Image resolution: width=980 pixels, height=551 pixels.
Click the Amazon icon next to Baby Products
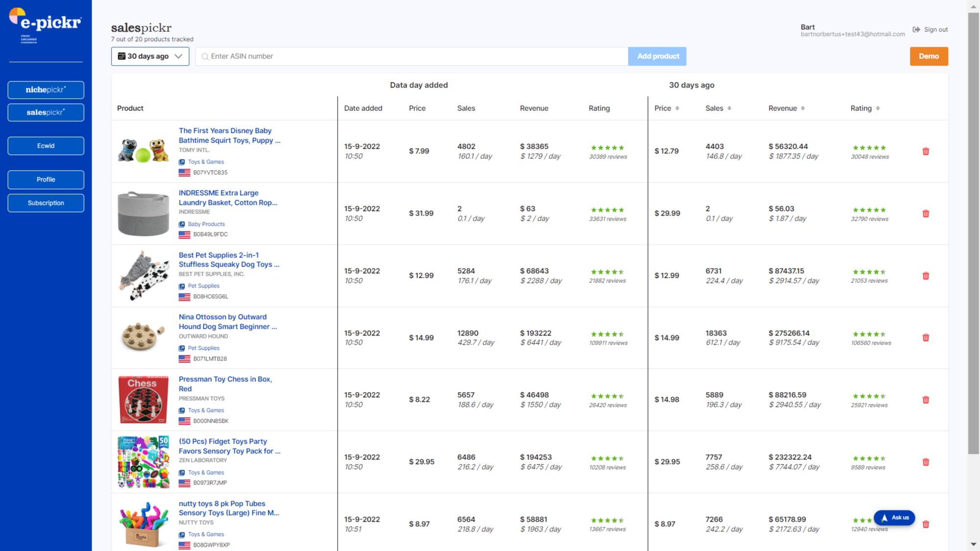click(x=182, y=224)
